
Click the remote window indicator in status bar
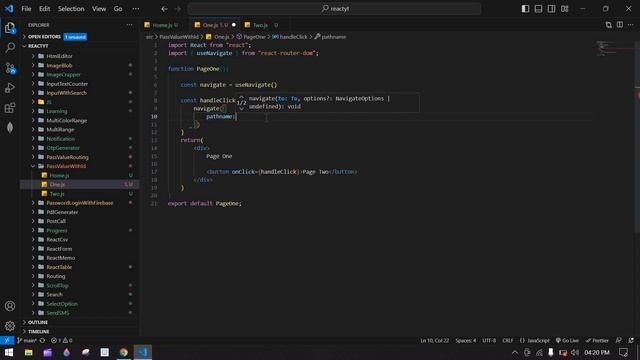tap(7, 340)
